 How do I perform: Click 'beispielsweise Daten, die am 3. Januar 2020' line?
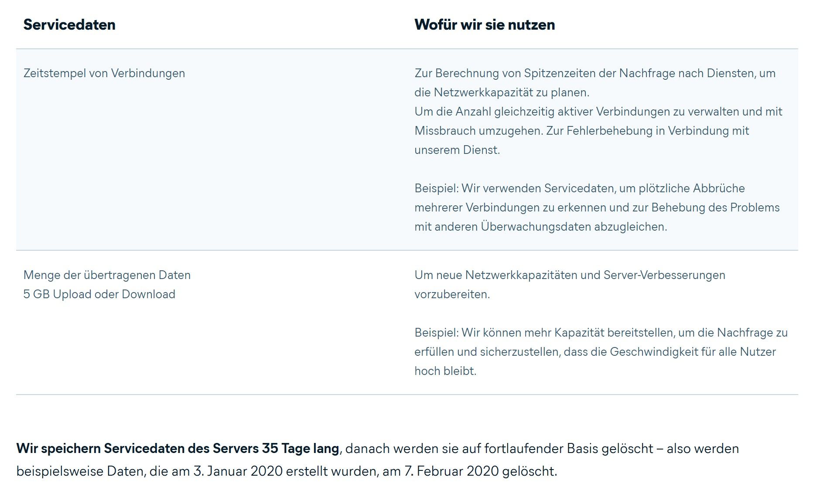[x=287, y=471]
